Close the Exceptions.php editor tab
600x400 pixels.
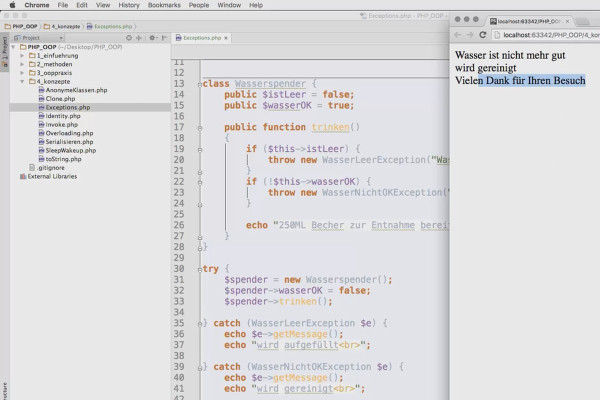coord(226,38)
